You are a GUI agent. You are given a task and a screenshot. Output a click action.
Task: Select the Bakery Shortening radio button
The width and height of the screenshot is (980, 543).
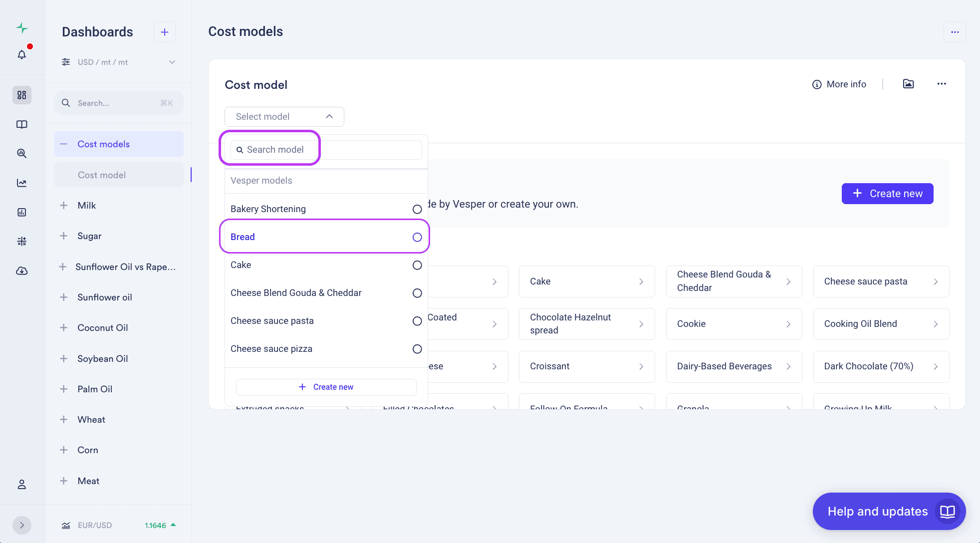(417, 209)
